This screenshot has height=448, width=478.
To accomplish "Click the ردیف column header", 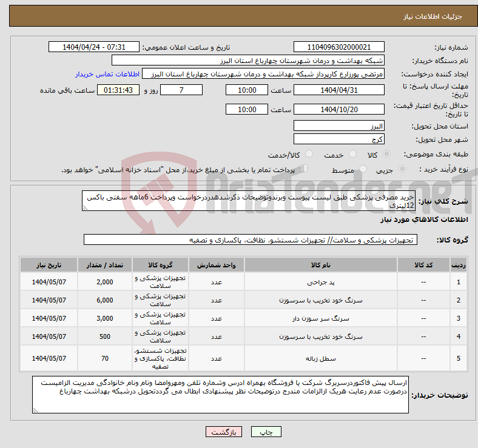I will point(459,265).
